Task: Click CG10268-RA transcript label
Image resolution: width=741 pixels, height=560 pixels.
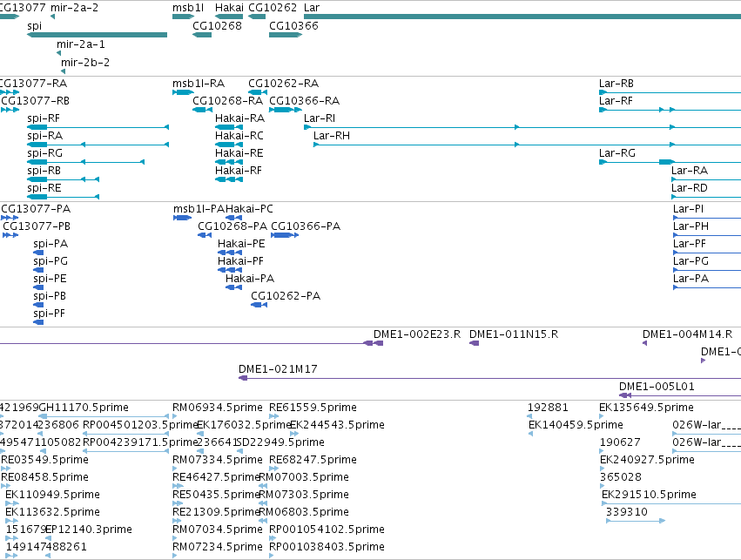Action: click(228, 101)
